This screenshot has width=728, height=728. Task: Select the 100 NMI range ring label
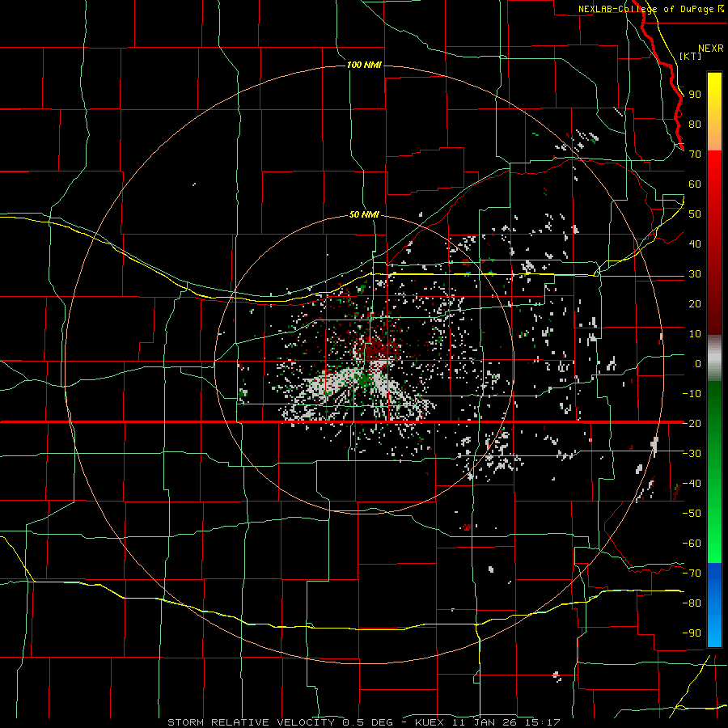(x=365, y=65)
